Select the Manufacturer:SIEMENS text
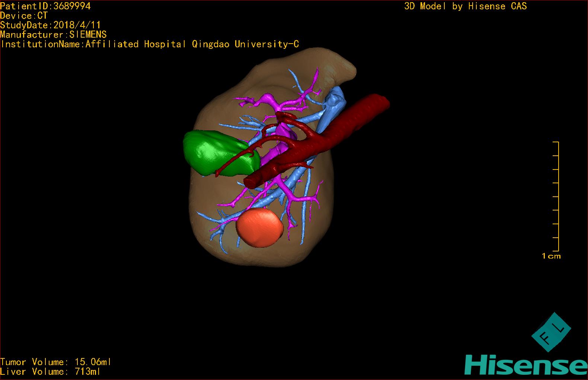 53,35
